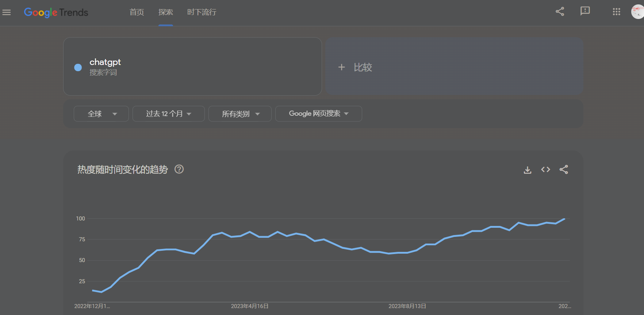Click the 2022年12月1... axis label

pos(92,306)
